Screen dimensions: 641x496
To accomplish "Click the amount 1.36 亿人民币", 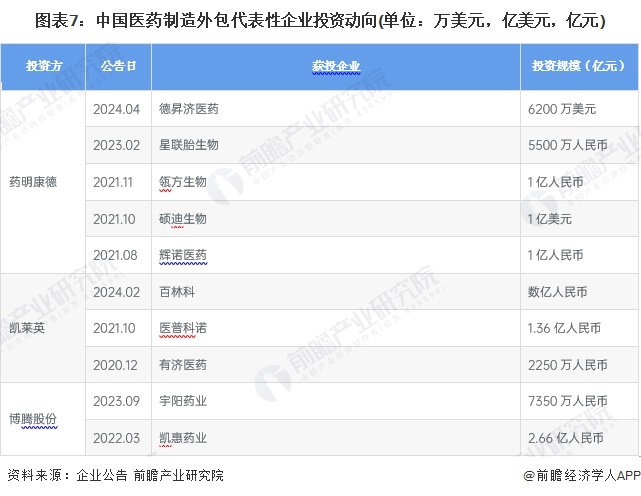I will pos(565,328).
